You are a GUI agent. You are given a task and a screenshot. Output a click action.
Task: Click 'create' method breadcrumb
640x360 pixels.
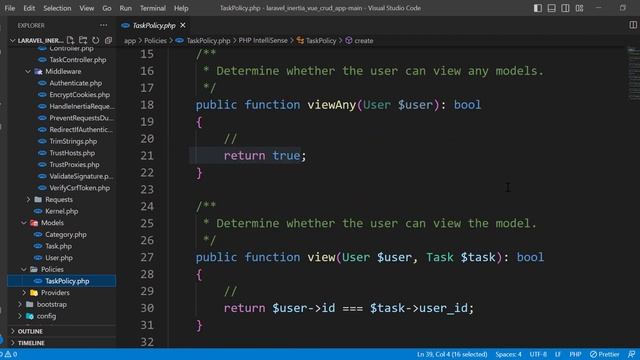pos(364,40)
